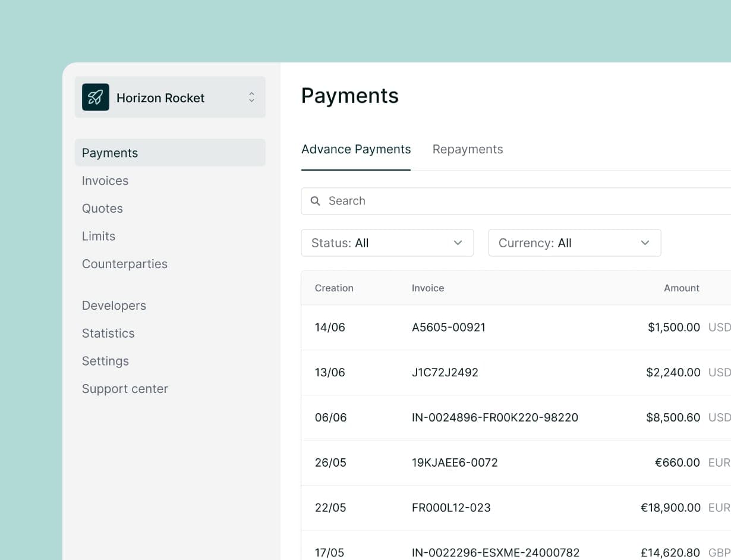Click the Horizon Rocket logo icon
The image size is (731, 560).
tap(96, 97)
